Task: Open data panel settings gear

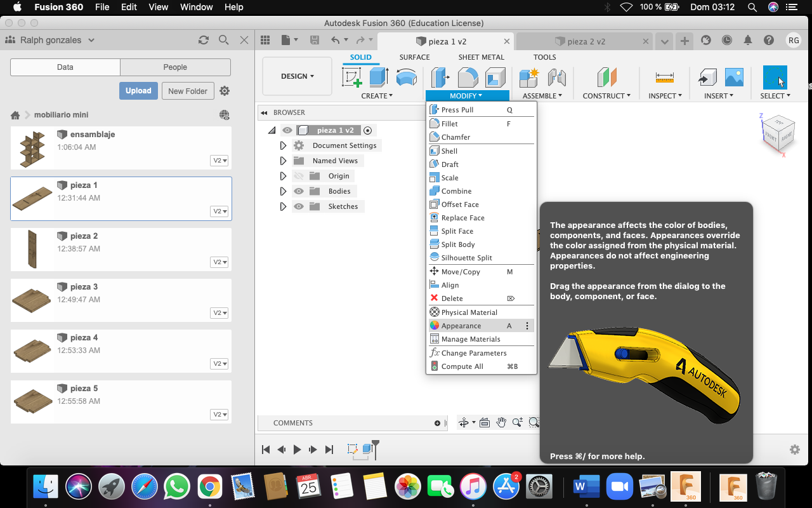Action: [225, 91]
